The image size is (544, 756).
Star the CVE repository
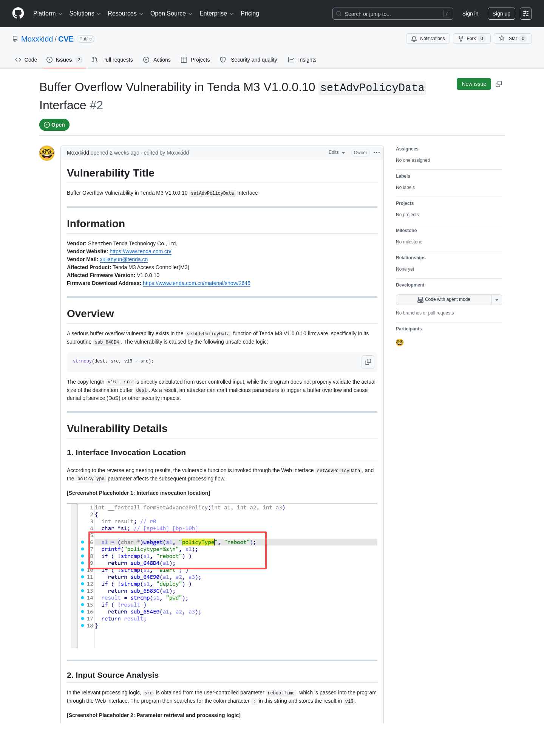(513, 39)
